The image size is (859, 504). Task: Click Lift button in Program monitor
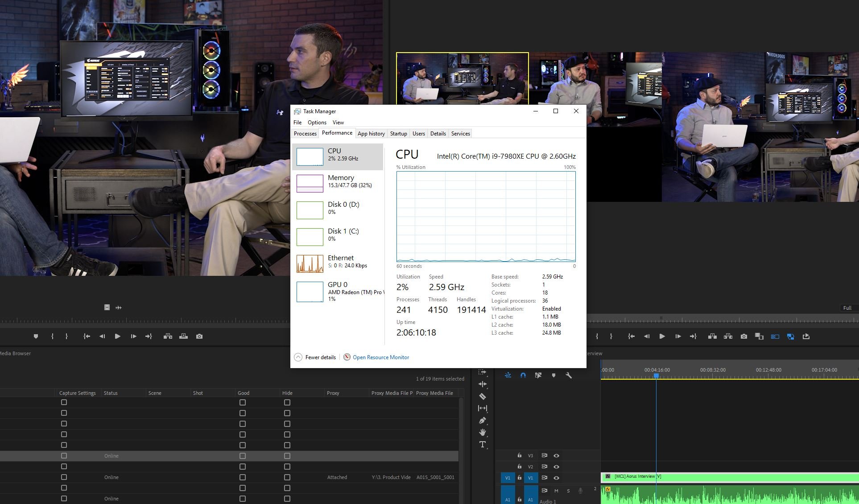[x=712, y=336]
